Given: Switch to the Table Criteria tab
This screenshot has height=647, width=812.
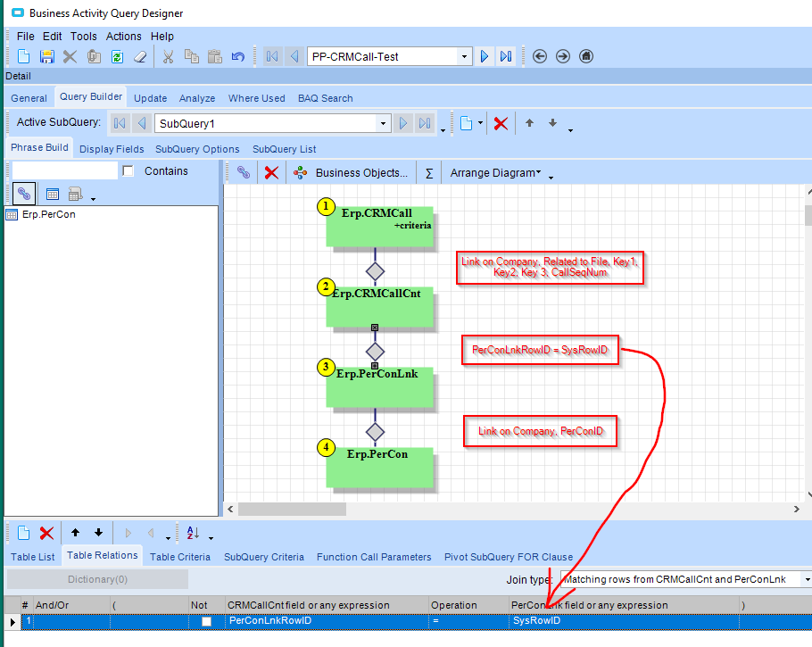Looking at the screenshot, I should [180, 557].
